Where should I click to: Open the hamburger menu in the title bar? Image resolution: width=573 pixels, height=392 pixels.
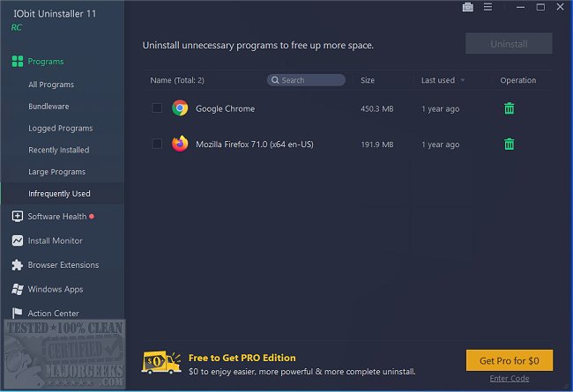[487, 7]
